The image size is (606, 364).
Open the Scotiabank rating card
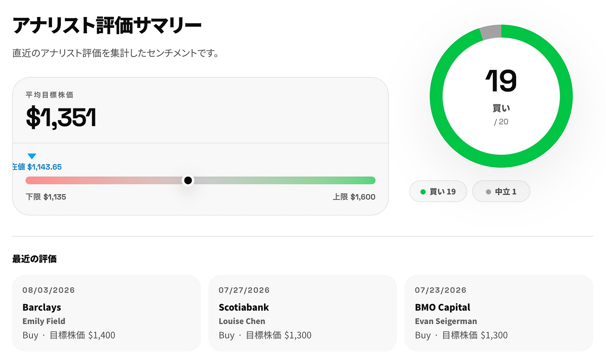pyautogui.click(x=303, y=313)
